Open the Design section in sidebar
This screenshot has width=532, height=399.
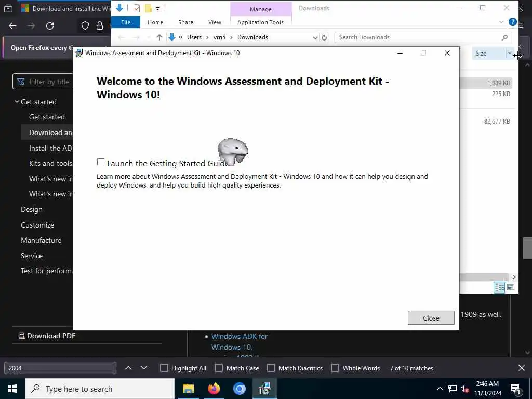coord(32,209)
